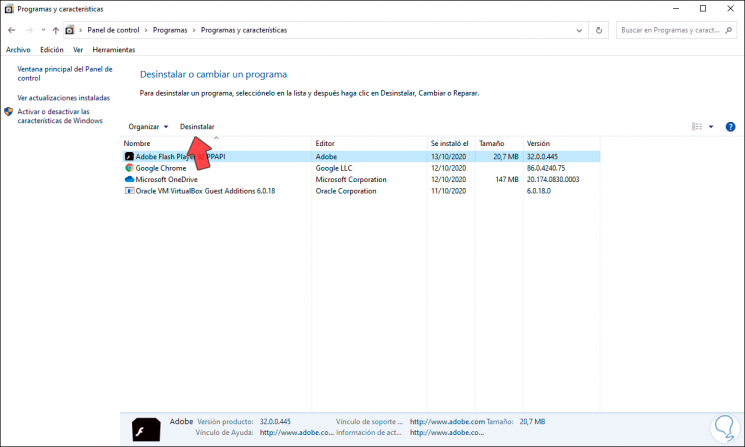This screenshot has height=447, width=745.
Task: Open http://www.adobe.com support link
Action: (x=447, y=421)
